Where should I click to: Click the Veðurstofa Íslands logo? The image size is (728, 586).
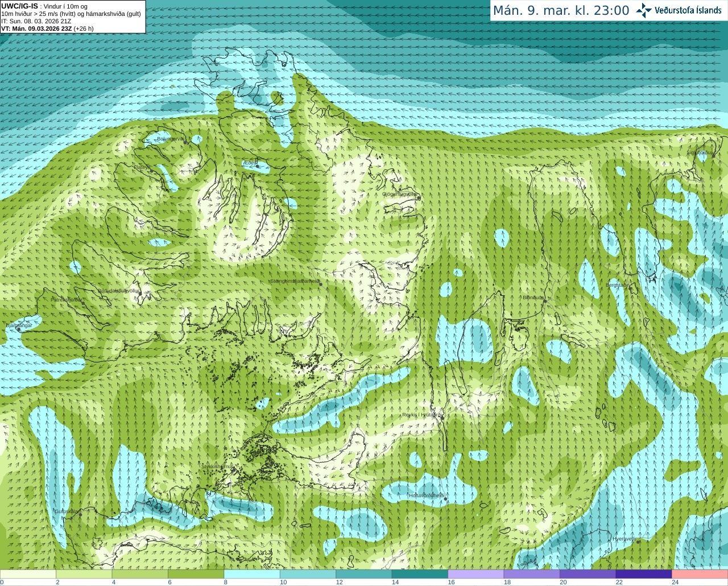point(679,10)
